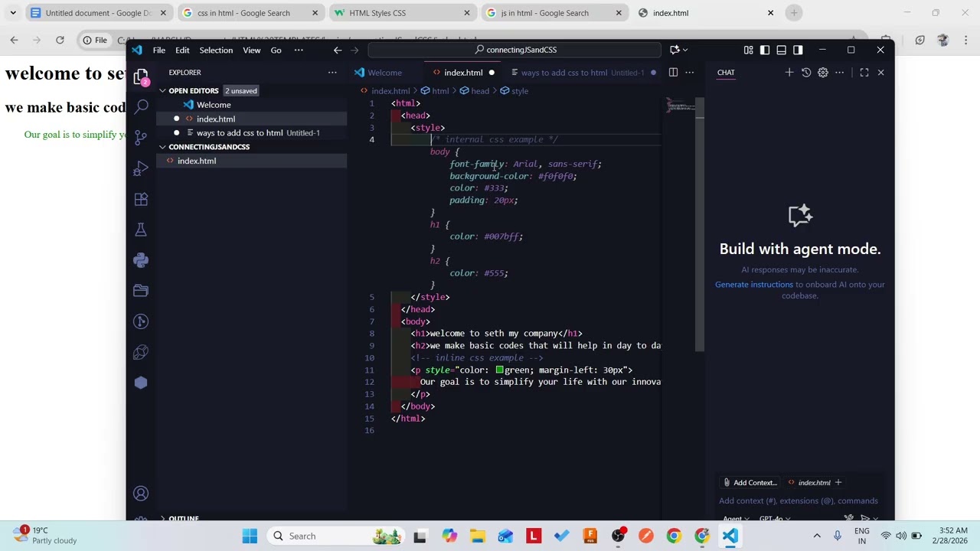Image resolution: width=980 pixels, height=551 pixels.
Task: Start a new chat with the plus icon
Action: tap(789, 73)
